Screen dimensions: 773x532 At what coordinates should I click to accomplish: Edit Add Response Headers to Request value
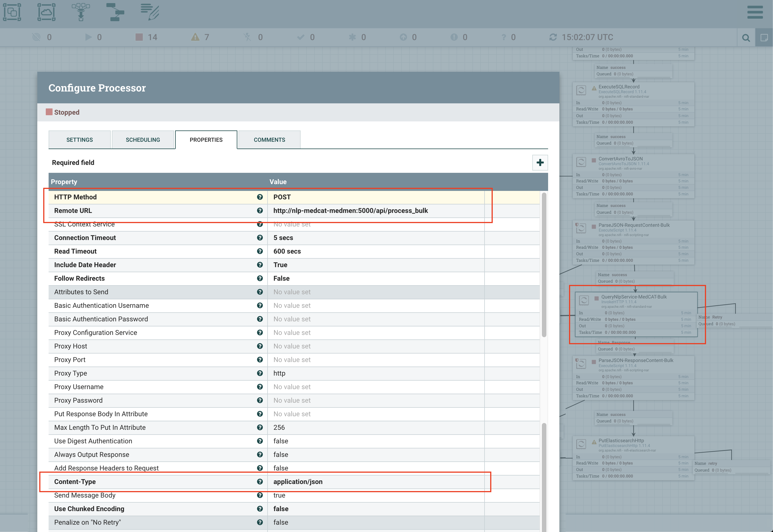coord(376,468)
